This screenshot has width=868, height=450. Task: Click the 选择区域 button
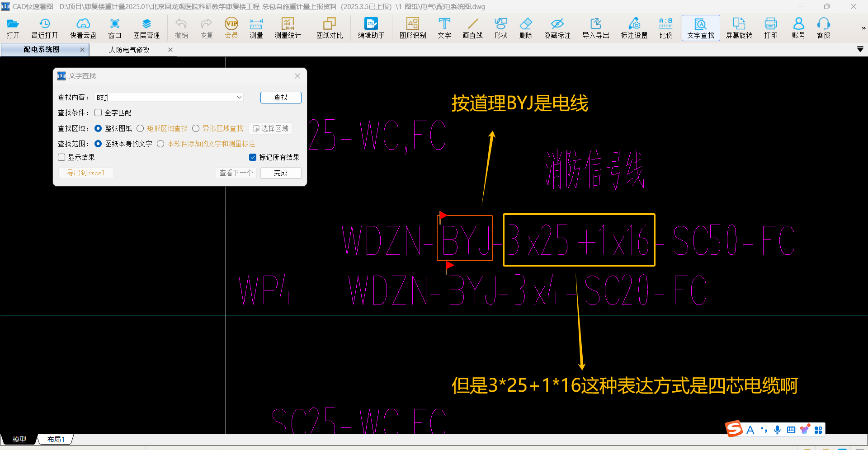270,128
